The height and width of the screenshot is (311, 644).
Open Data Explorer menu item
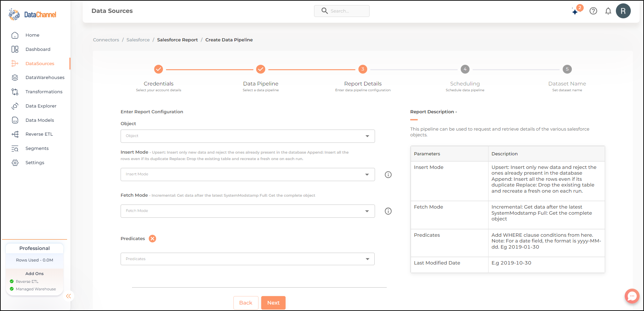[x=41, y=106]
